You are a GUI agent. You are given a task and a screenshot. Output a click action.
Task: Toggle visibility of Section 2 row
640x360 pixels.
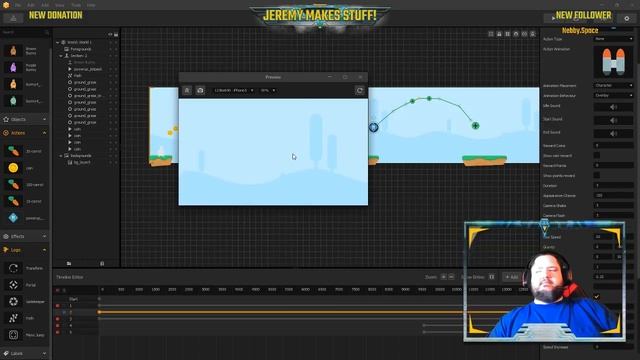tap(110, 56)
